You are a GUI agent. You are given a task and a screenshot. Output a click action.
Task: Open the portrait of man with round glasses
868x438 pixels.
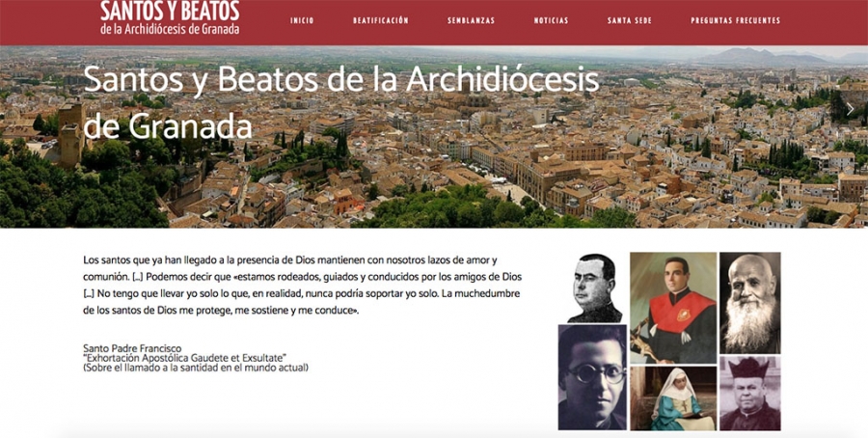click(x=592, y=377)
